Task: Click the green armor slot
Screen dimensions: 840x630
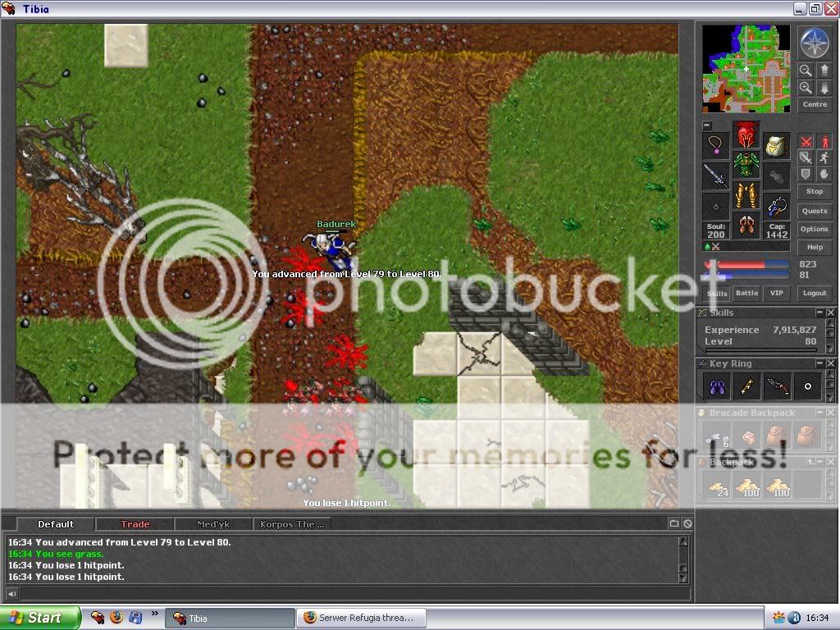Action: pyautogui.click(x=746, y=165)
